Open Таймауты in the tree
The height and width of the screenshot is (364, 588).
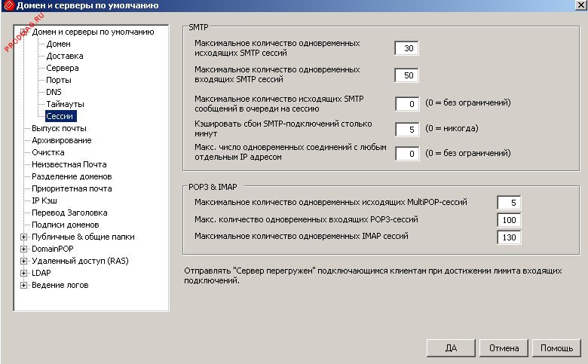click(x=65, y=104)
